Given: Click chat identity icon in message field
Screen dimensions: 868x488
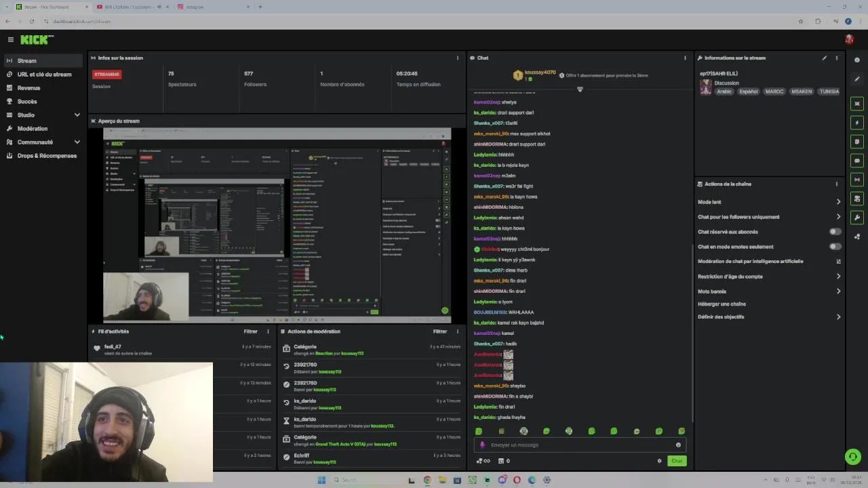Looking at the screenshot, I should pos(482,445).
